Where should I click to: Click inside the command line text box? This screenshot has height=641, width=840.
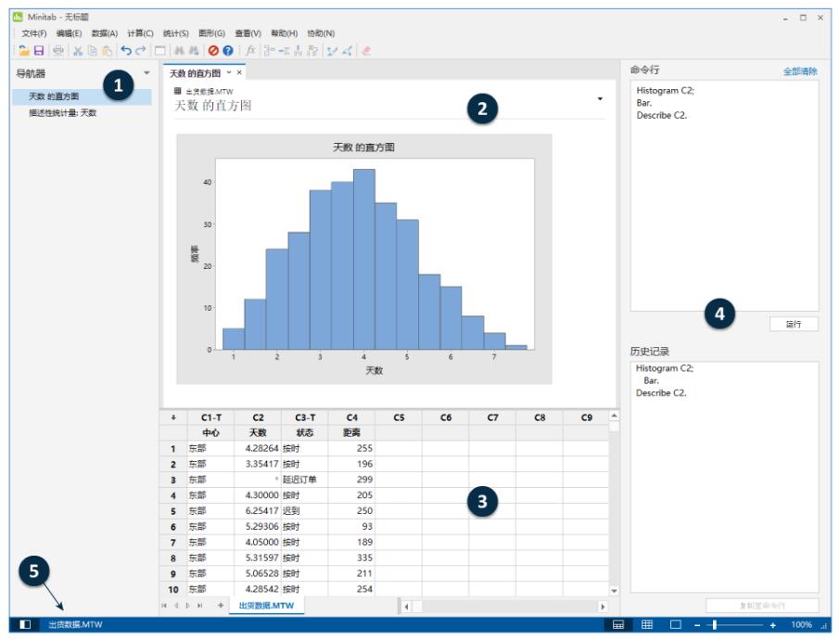(724, 196)
